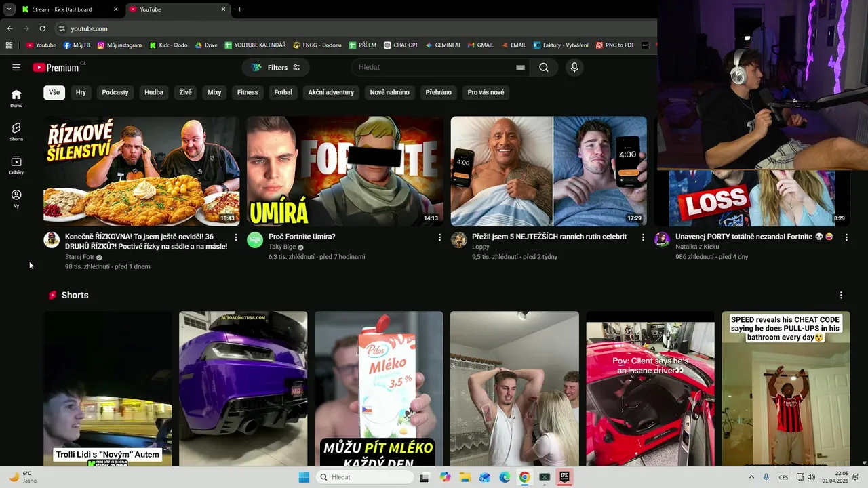This screenshot has height=488, width=868.
Task: Open Microsoft Edge from the taskbar
Action: (505, 477)
